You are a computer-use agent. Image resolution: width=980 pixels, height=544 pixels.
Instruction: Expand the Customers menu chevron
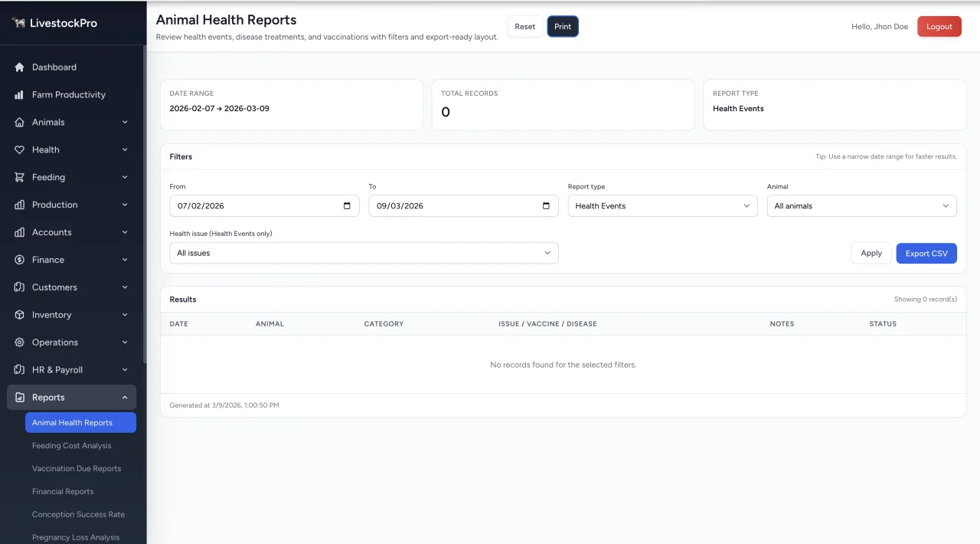125,288
